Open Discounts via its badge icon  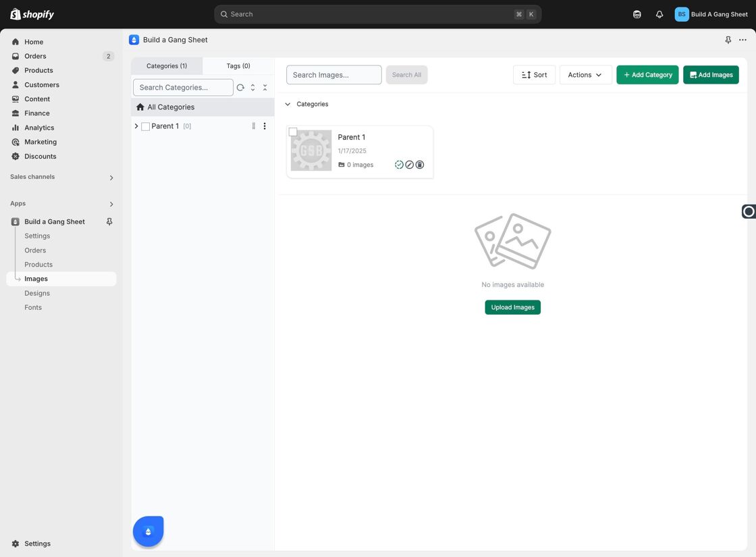16,156
